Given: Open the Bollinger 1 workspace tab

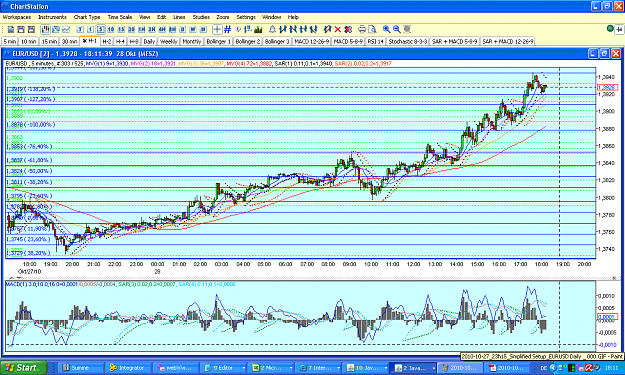Looking at the screenshot, I should 218,41.
